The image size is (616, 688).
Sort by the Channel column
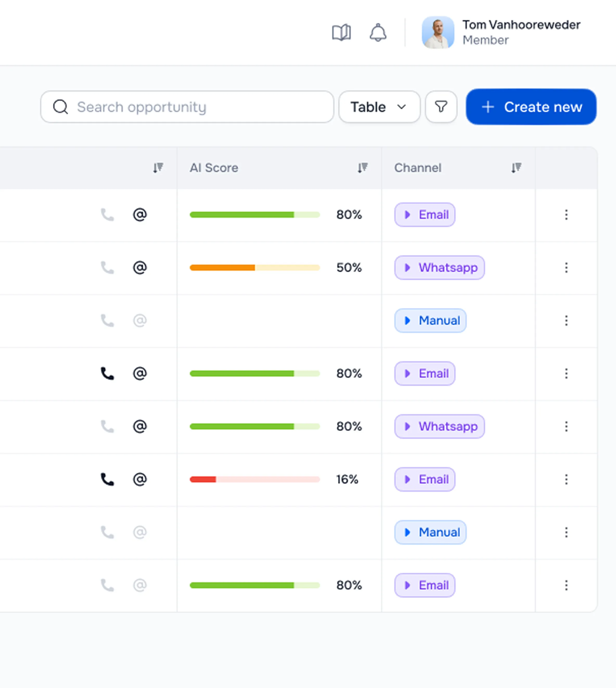[516, 168]
